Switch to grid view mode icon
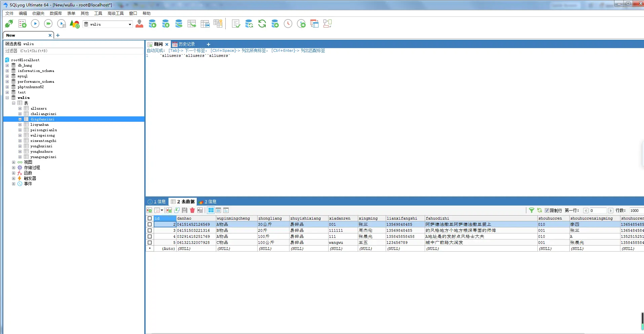The height and width of the screenshot is (334, 644). coord(211,211)
